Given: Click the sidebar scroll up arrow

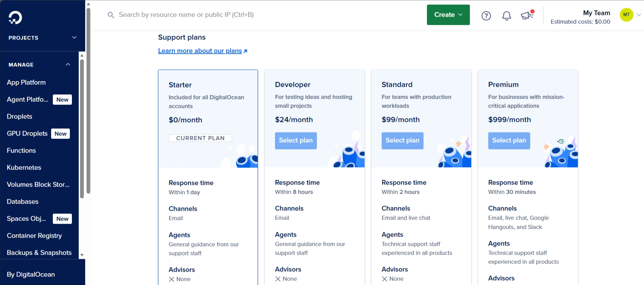Looking at the screenshot, I should [82, 55].
